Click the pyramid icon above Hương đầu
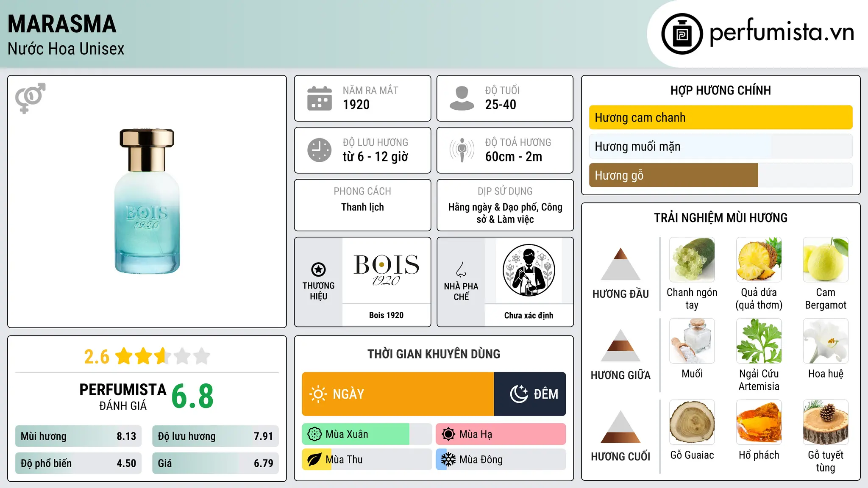Screen dimensions: 868x488 (620, 264)
